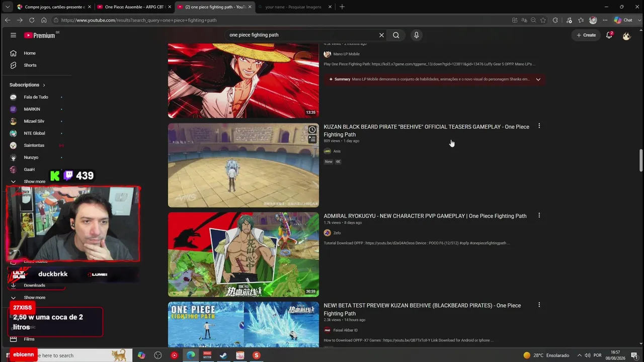Clear the search query with the X
644x362 pixels.
(x=381, y=35)
